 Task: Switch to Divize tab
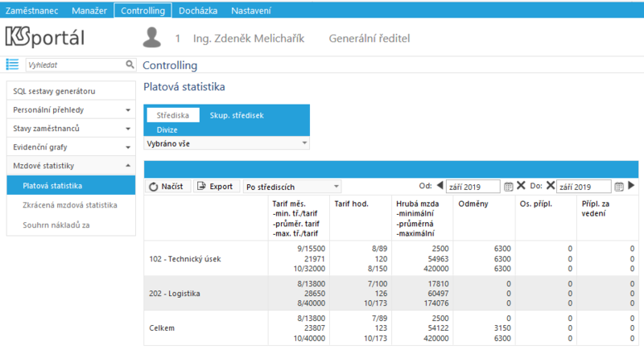[167, 130]
